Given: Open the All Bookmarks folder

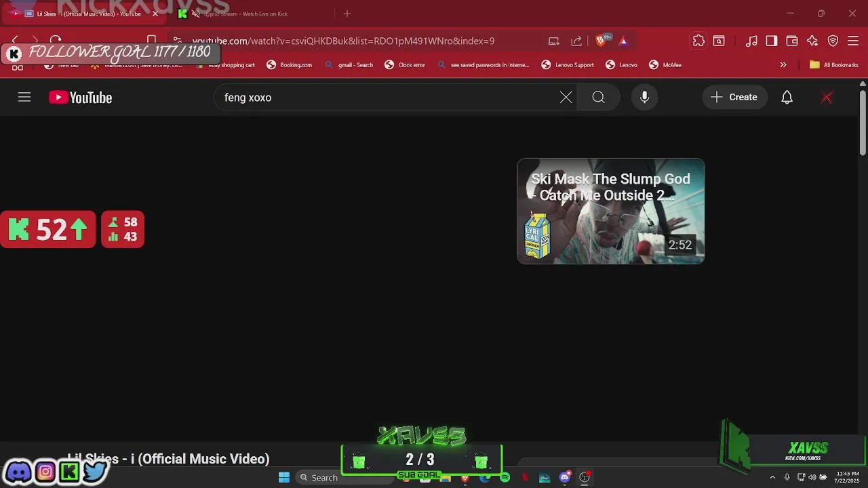Looking at the screenshot, I should (833, 65).
